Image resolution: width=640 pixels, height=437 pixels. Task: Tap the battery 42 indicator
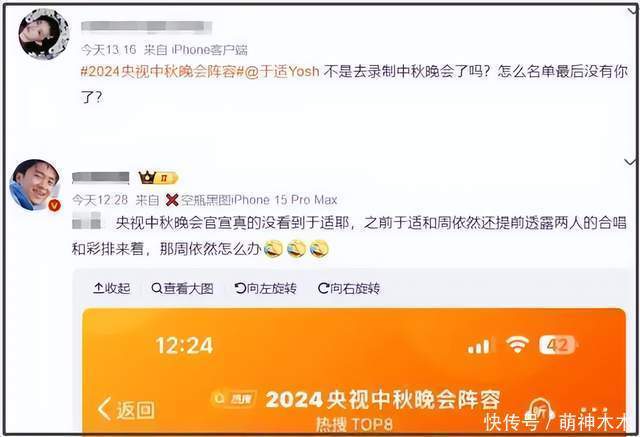[558, 345]
